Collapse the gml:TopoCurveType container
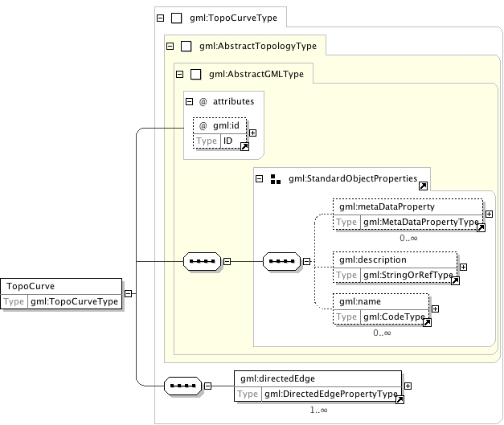The image size is (504, 425). [160, 18]
